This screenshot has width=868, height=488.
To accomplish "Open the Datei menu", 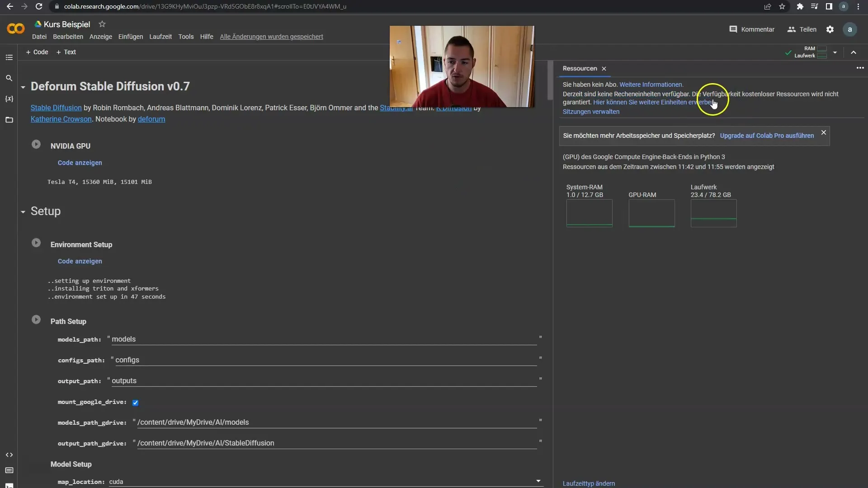I will pyautogui.click(x=39, y=37).
